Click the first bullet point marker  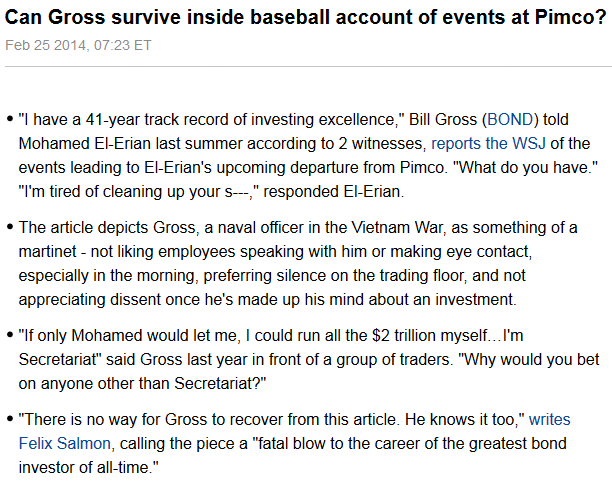pos(10,119)
